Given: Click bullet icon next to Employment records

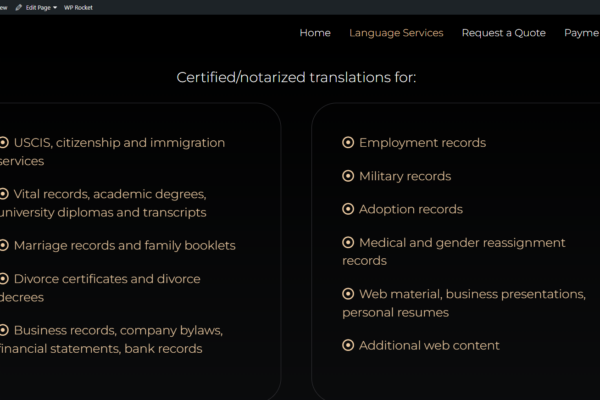Looking at the screenshot, I should pos(348,142).
